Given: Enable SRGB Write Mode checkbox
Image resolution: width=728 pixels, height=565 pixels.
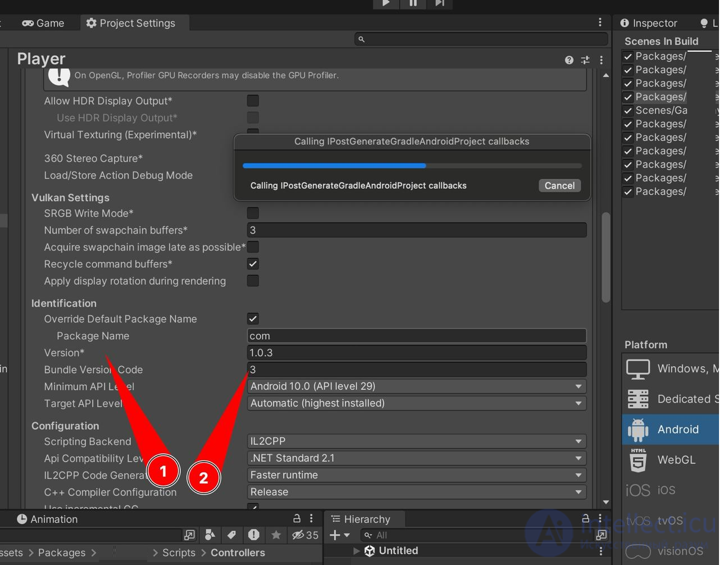Looking at the screenshot, I should 253,213.
